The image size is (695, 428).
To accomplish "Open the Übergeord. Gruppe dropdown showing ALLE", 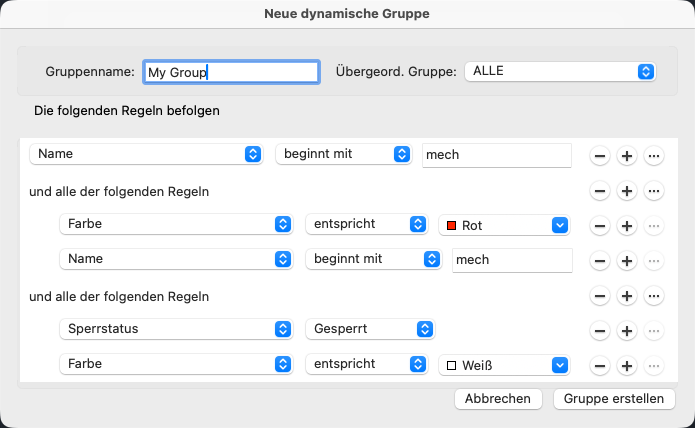I will [x=560, y=71].
